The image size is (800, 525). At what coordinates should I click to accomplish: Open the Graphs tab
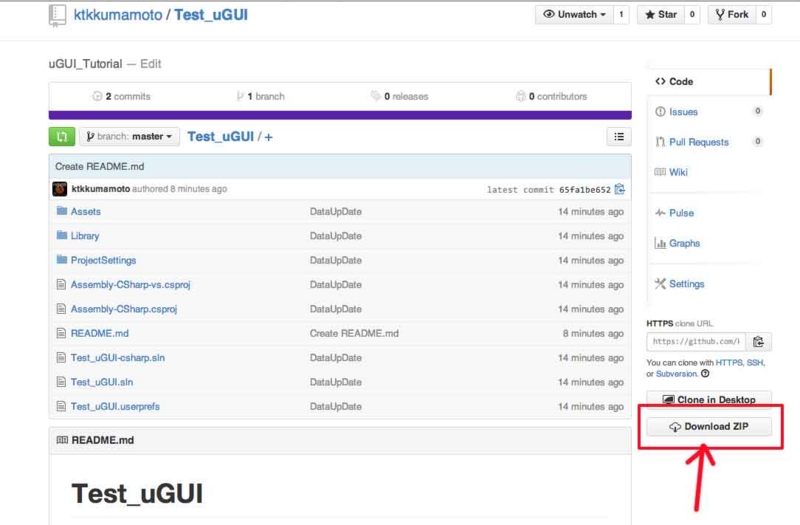coord(684,243)
